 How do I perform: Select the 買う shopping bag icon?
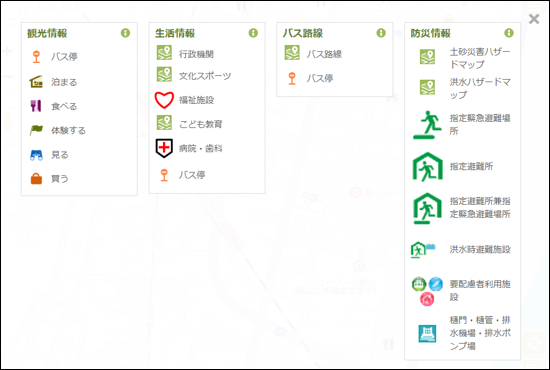click(x=36, y=179)
